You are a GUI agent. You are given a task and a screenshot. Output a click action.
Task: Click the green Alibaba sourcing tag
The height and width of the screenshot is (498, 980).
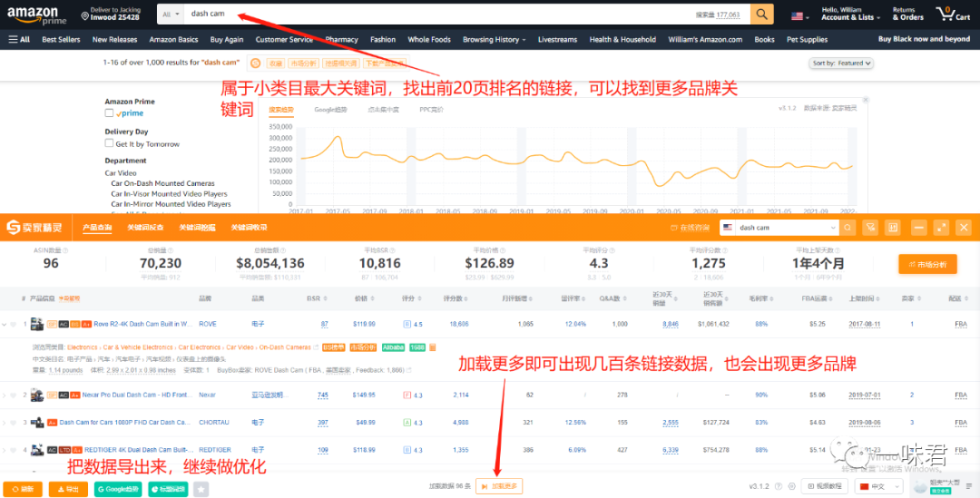pyautogui.click(x=393, y=347)
